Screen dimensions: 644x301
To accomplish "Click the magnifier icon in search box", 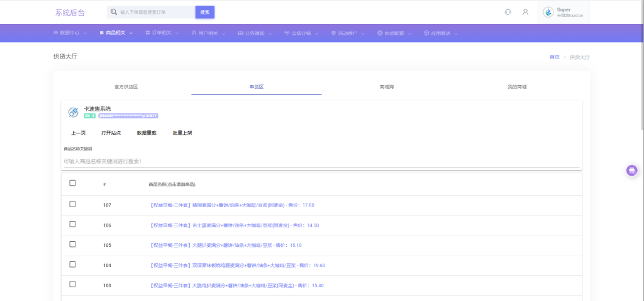I will tap(113, 12).
